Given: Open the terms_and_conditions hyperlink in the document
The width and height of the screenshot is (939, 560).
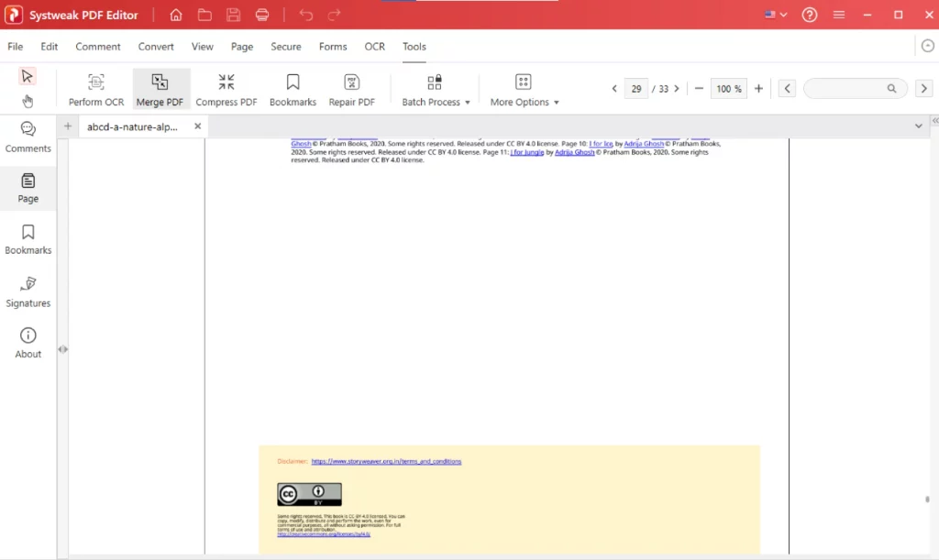Looking at the screenshot, I should pyautogui.click(x=387, y=461).
